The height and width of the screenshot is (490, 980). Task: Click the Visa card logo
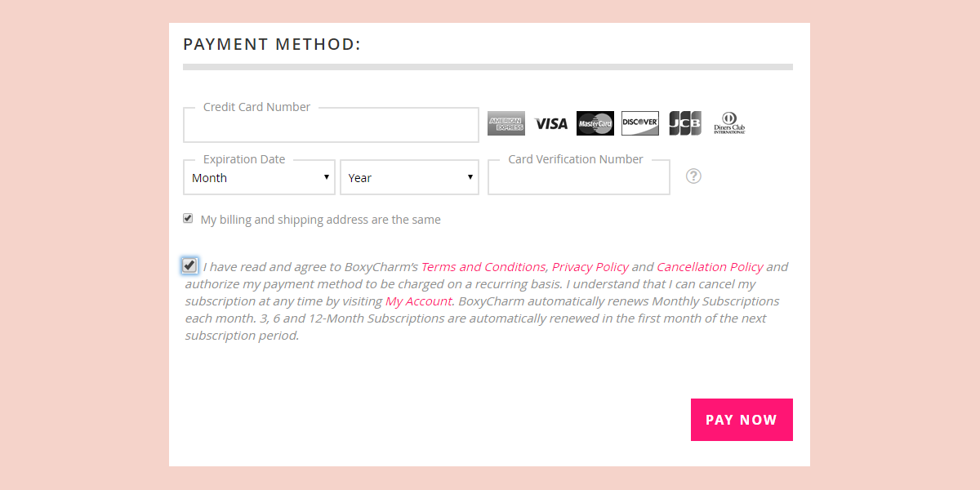pos(551,124)
